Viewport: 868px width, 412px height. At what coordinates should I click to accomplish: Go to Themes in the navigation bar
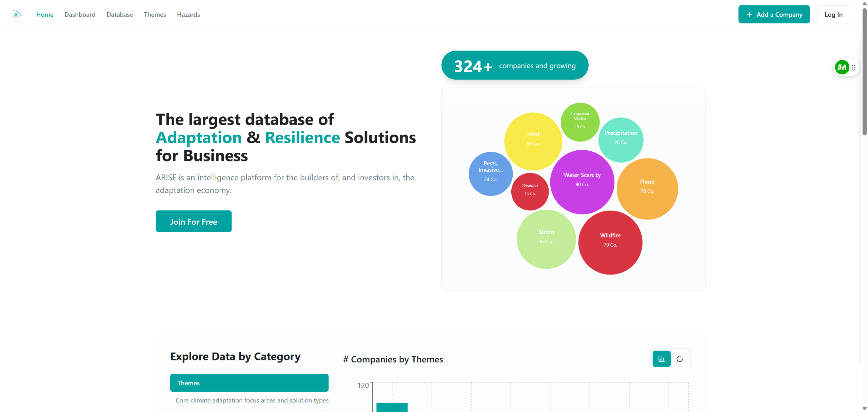click(x=155, y=15)
